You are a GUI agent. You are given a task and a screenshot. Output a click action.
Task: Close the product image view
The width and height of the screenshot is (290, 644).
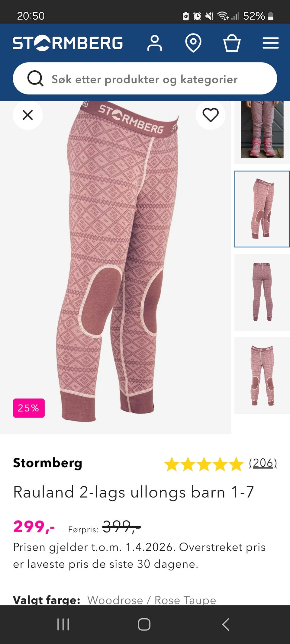(28, 115)
